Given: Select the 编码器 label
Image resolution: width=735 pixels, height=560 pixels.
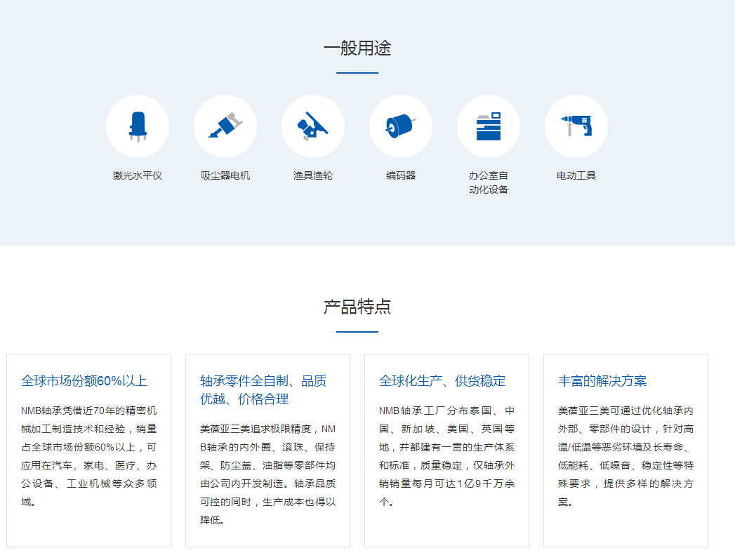Looking at the screenshot, I should tap(401, 175).
